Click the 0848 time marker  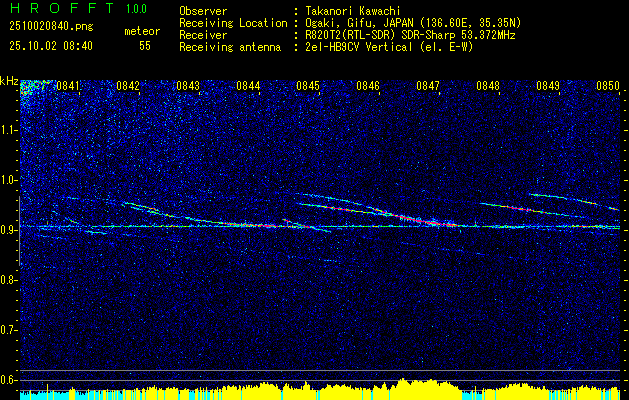[x=488, y=86]
